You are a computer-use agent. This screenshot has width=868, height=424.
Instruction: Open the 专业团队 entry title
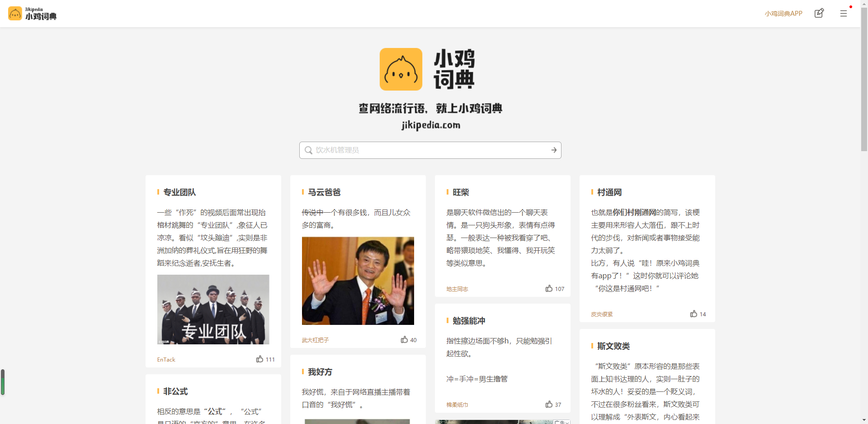pos(179,192)
